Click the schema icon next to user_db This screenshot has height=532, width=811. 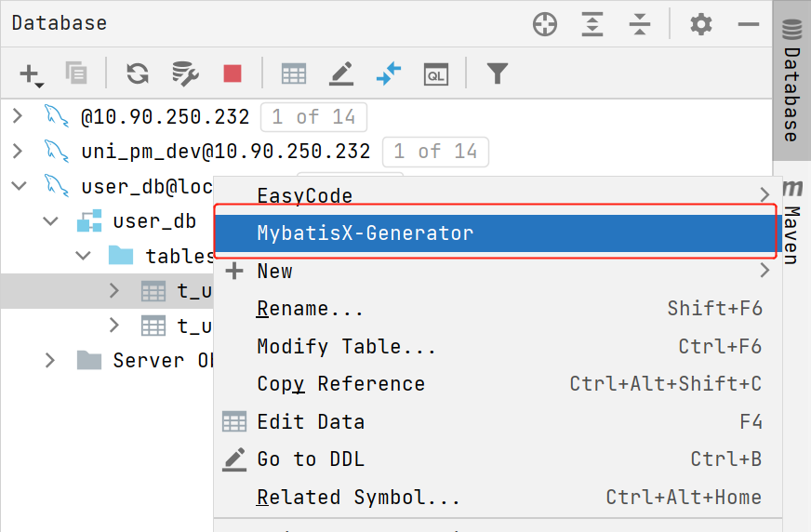click(89, 220)
